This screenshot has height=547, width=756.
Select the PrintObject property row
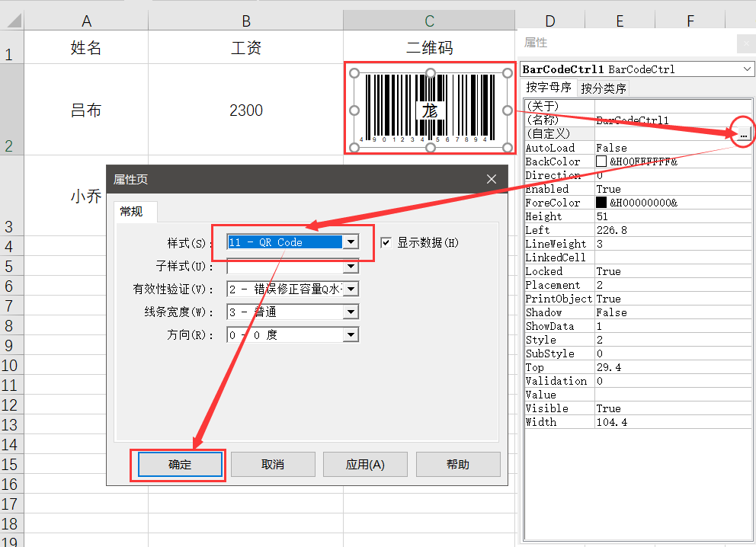(x=638, y=299)
